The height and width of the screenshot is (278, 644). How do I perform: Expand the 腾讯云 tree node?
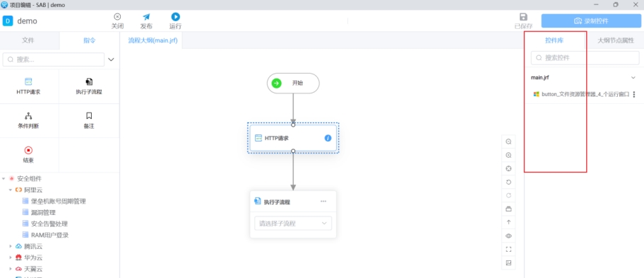click(11, 246)
